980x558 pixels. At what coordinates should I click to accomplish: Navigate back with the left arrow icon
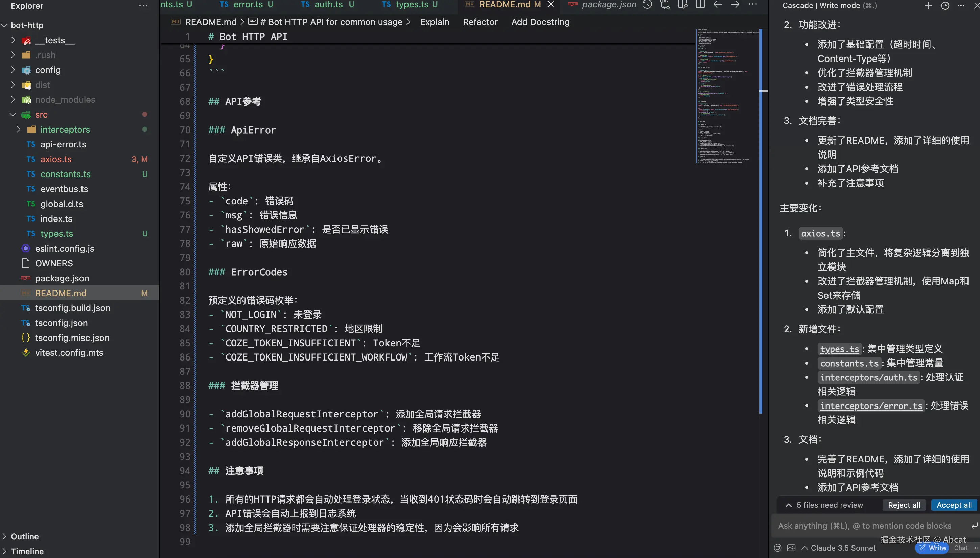(718, 5)
